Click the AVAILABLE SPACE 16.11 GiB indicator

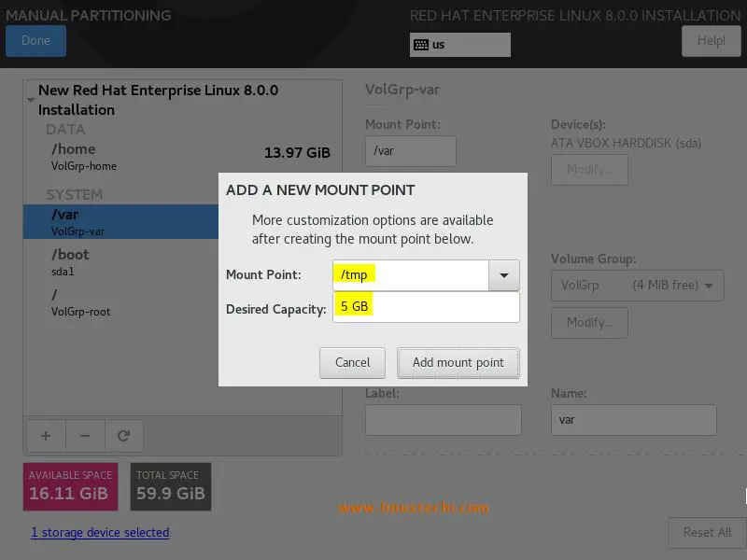click(71, 486)
